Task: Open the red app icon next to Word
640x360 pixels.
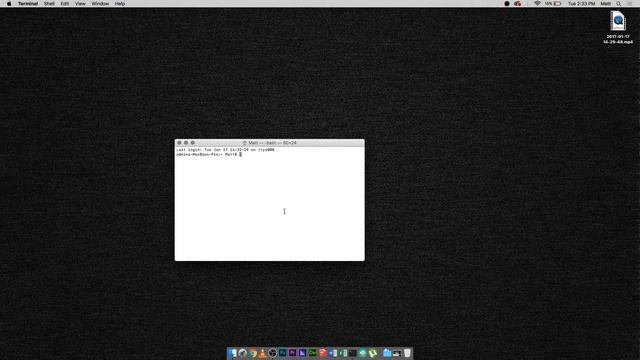Action: 322,353
